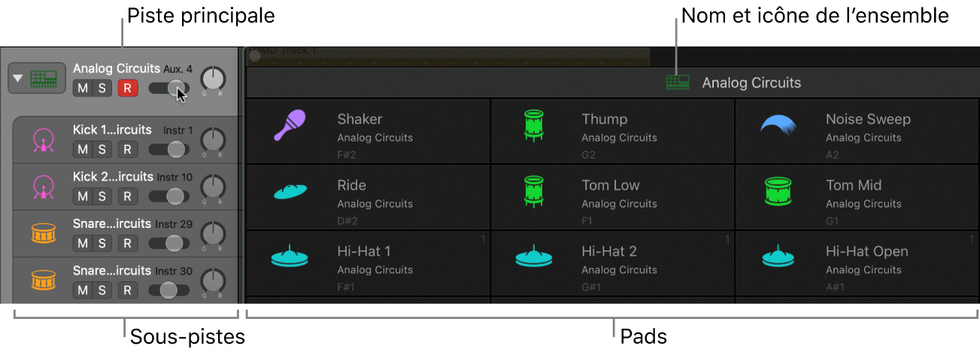This screenshot has width=980, height=352.
Task: Solo the Kick 1 subtrack
Action: coord(101,150)
